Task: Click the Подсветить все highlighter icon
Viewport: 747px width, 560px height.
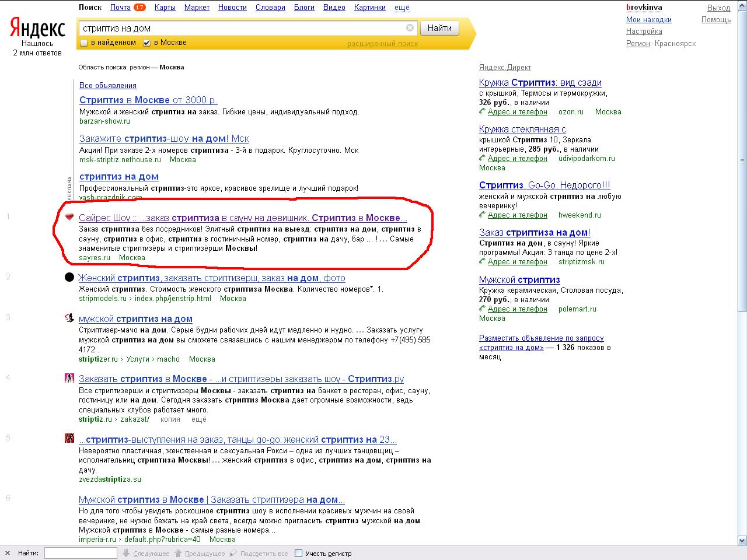Action: pyautogui.click(x=233, y=553)
